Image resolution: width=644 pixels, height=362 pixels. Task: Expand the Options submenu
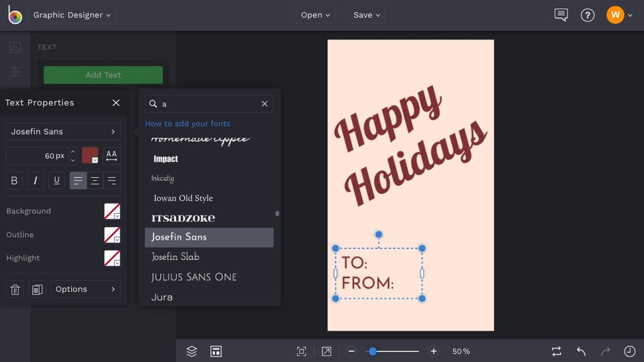[85, 289]
